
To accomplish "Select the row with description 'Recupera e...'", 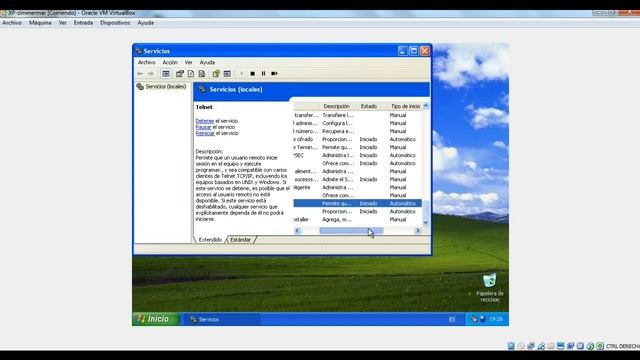I will click(358, 131).
